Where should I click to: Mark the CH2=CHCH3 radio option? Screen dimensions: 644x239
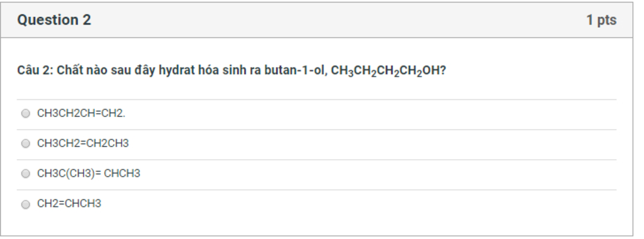tap(25, 204)
